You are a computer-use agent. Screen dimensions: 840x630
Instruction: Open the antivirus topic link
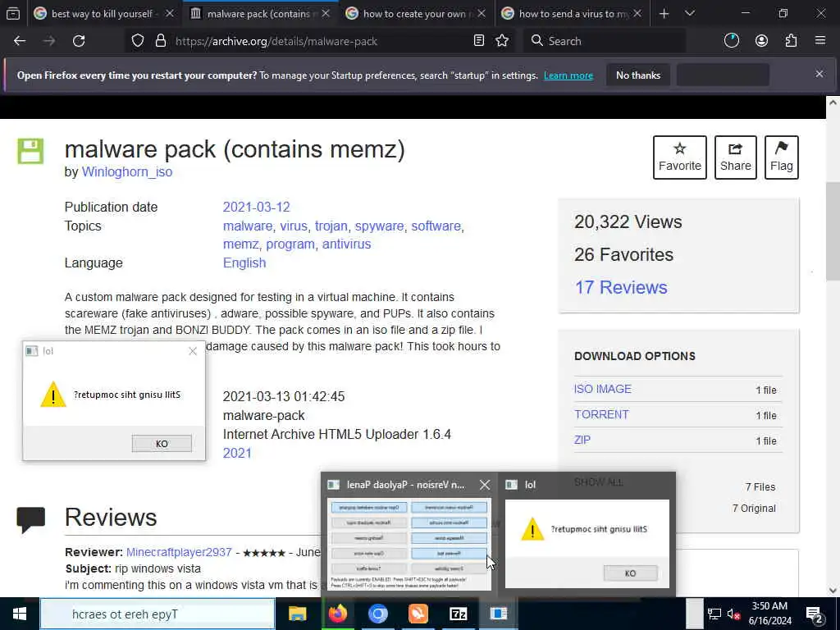tap(346, 244)
